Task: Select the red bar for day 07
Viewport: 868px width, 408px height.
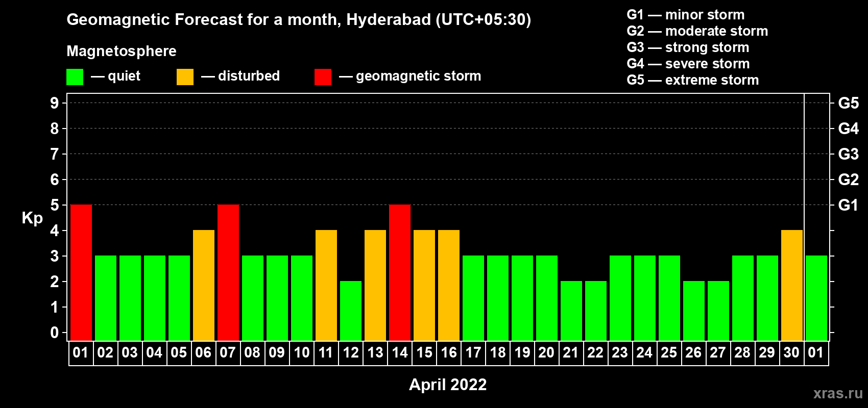Action: pyautogui.click(x=228, y=272)
